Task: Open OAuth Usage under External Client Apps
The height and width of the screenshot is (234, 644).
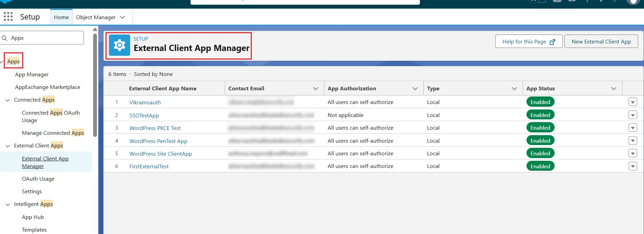Action: click(38, 179)
